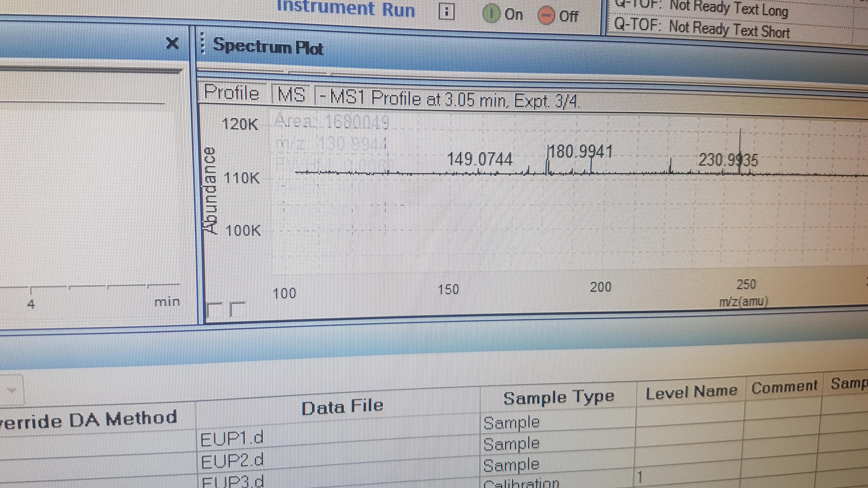Select the MS spectrum tab
Viewport: 868px width, 488px height.
click(291, 94)
